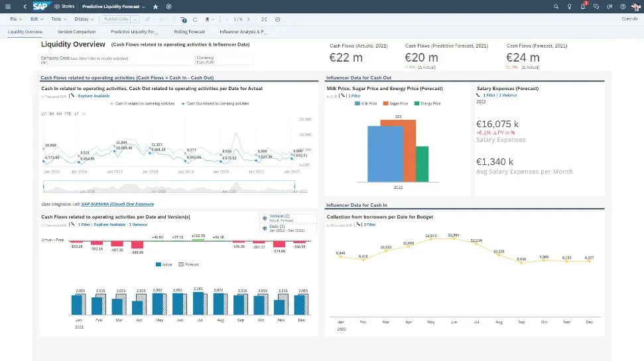Go back using the left arrow
This screenshot has height=361, width=644.
(x=25, y=6)
